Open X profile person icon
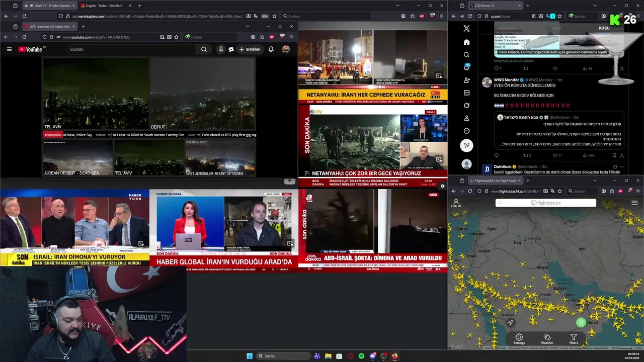Viewport: 644px width, 362px height. [x=466, y=118]
